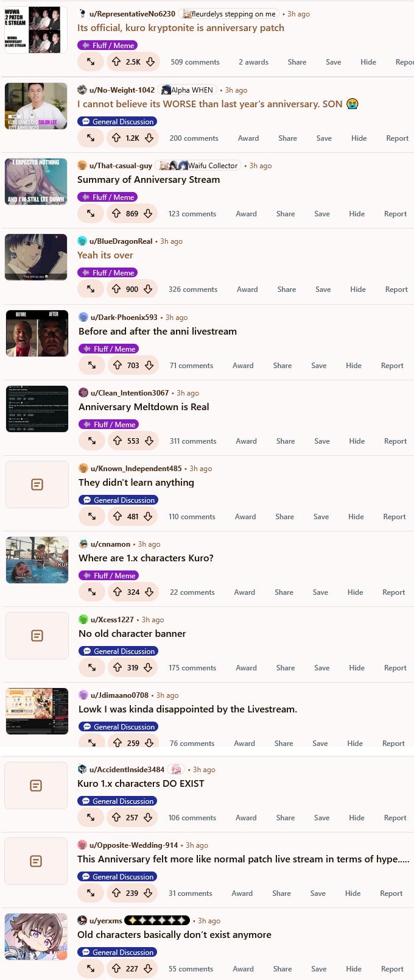Downvote "Kuro 1.x characters DO EXIST"

click(148, 817)
